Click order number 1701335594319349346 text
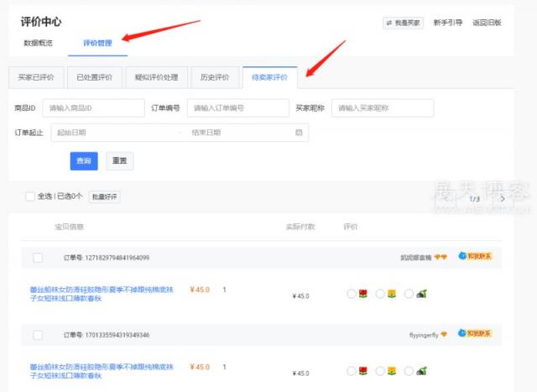 click(x=117, y=335)
